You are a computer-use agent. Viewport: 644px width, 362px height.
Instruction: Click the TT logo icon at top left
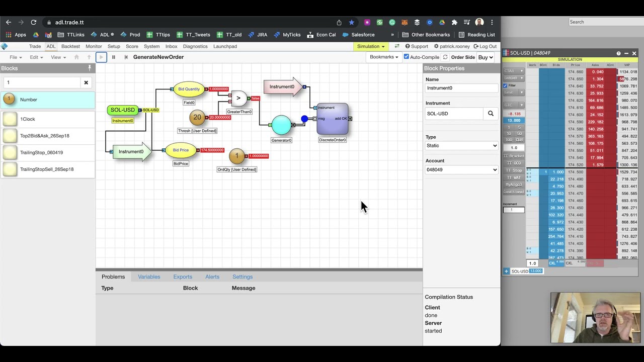5,46
